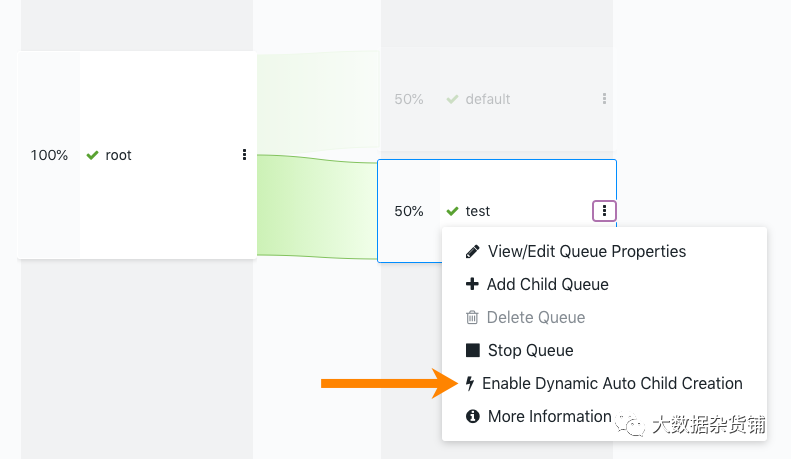Click the green checkmark on the test queue
Screen dimensions: 791x459
[x=452, y=211]
